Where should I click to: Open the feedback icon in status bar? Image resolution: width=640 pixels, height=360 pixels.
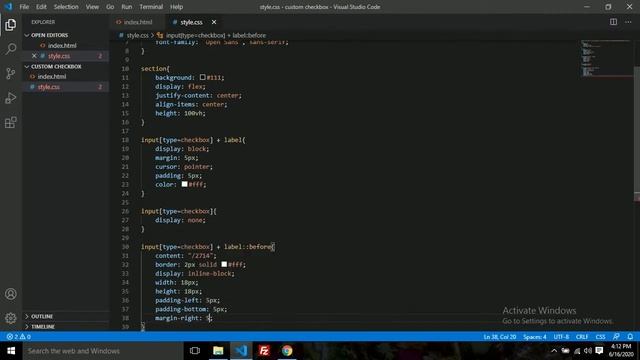(616, 337)
